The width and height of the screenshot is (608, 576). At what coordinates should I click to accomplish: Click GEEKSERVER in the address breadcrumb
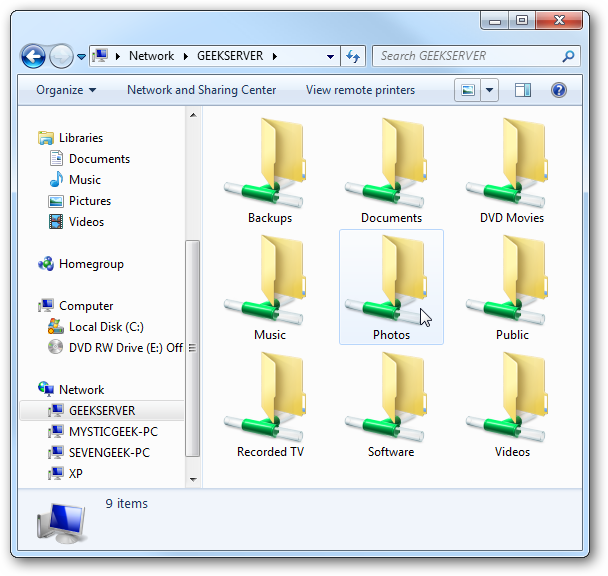[x=230, y=56]
